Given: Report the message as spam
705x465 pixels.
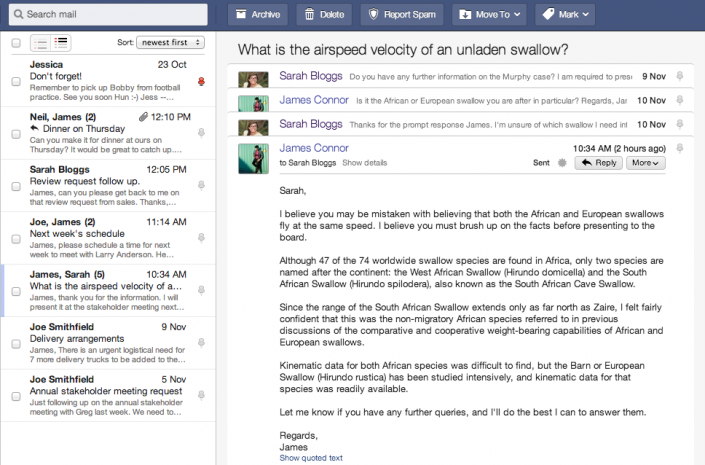Looking at the screenshot, I should (x=403, y=15).
